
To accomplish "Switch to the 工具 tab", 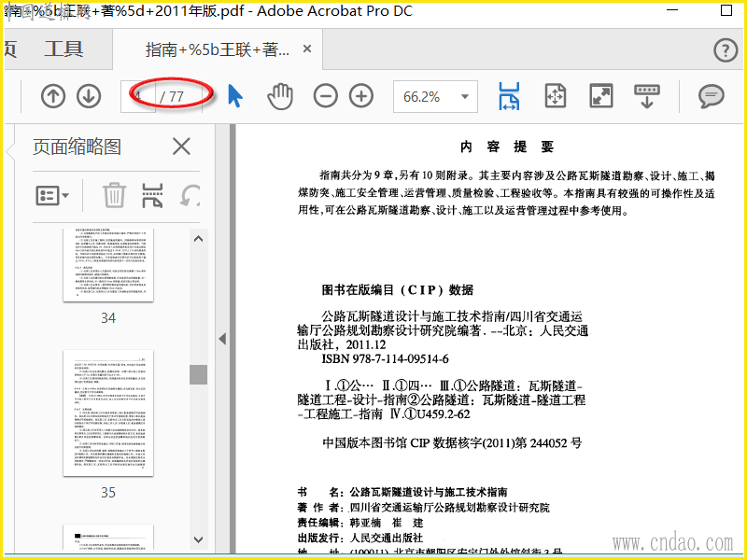I will [x=63, y=49].
